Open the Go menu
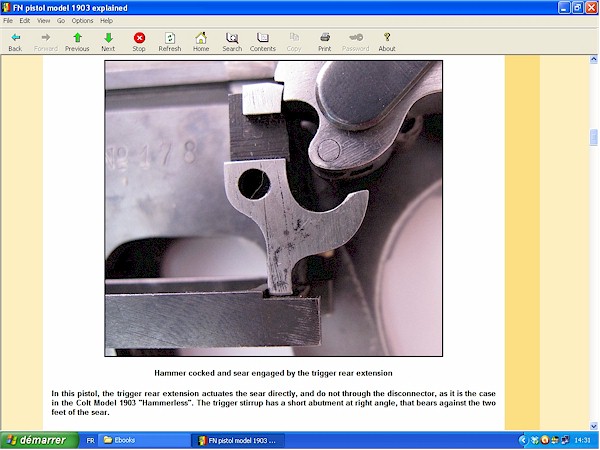The height and width of the screenshot is (450, 600). 61,21
